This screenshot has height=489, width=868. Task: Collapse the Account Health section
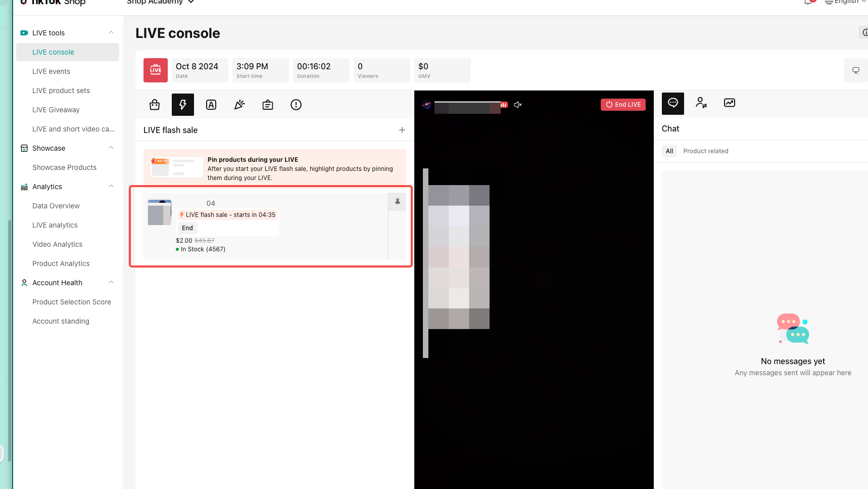(111, 283)
